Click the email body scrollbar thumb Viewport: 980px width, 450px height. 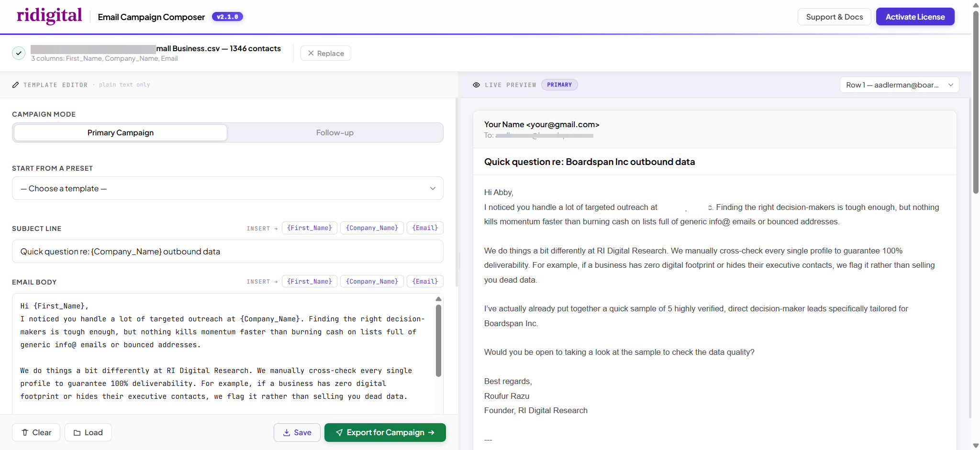point(438,341)
